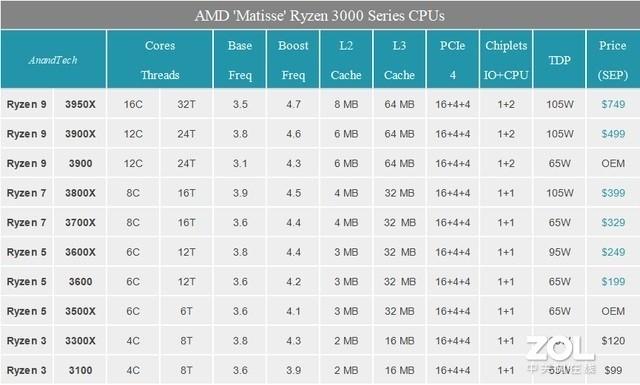Follow the $249 price link
Viewport: 640px width, 385px height.
point(613,252)
